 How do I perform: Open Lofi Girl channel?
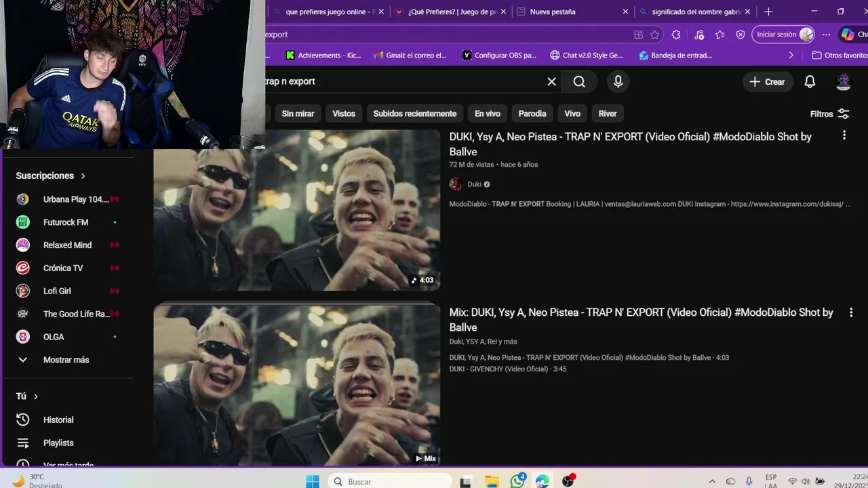click(68, 291)
